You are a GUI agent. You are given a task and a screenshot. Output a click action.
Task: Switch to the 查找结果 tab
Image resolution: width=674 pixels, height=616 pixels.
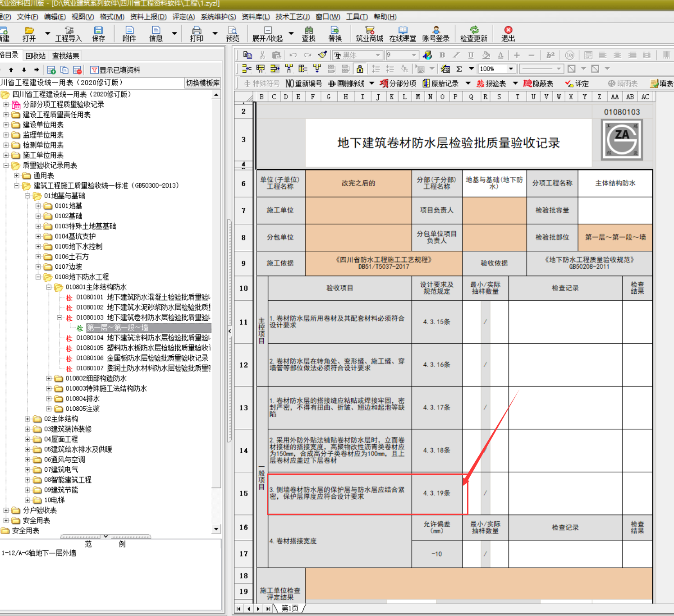point(66,56)
